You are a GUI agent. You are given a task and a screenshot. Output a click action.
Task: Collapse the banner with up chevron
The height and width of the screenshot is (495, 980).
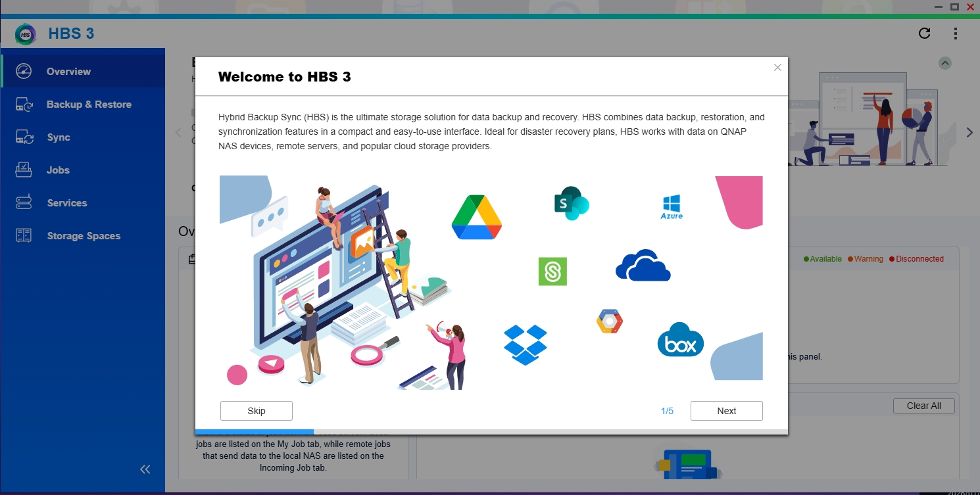click(945, 63)
